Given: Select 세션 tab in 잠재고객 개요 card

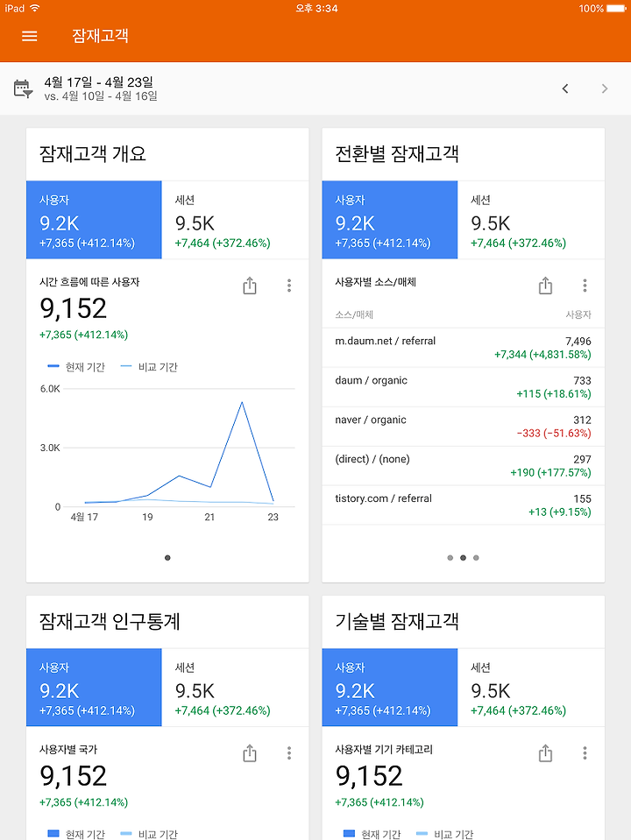Looking at the screenshot, I should point(235,220).
